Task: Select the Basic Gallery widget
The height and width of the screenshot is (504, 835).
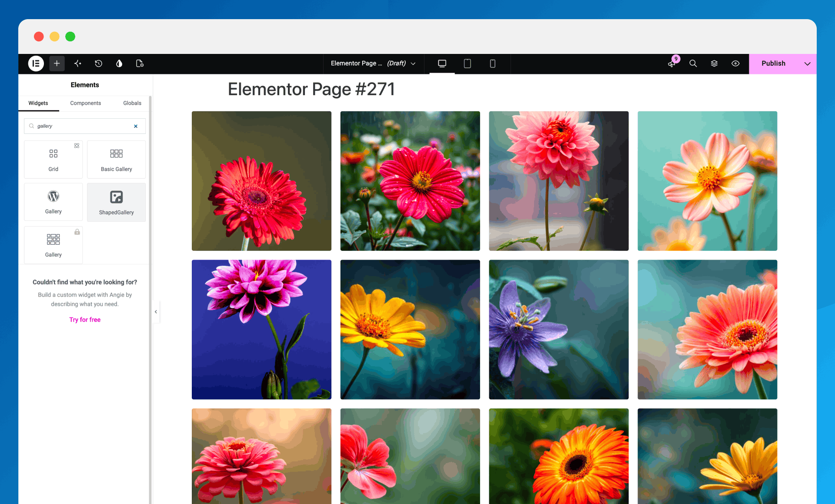Action: click(117, 159)
